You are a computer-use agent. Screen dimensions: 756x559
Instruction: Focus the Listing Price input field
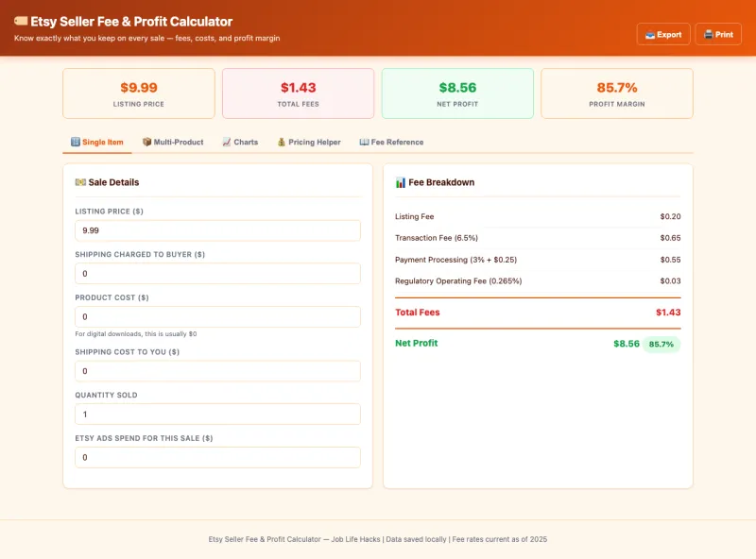tap(217, 230)
